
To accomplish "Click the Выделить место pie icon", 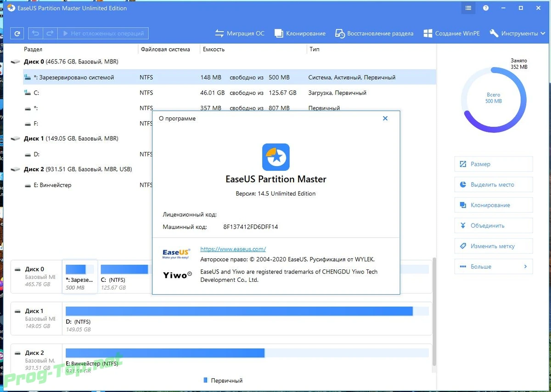I will pos(462,185).
